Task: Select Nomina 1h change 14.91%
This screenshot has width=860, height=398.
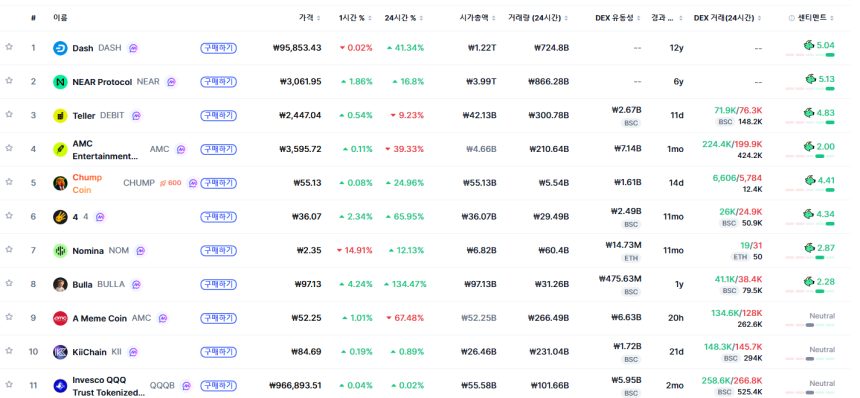Action: point(354,251)
